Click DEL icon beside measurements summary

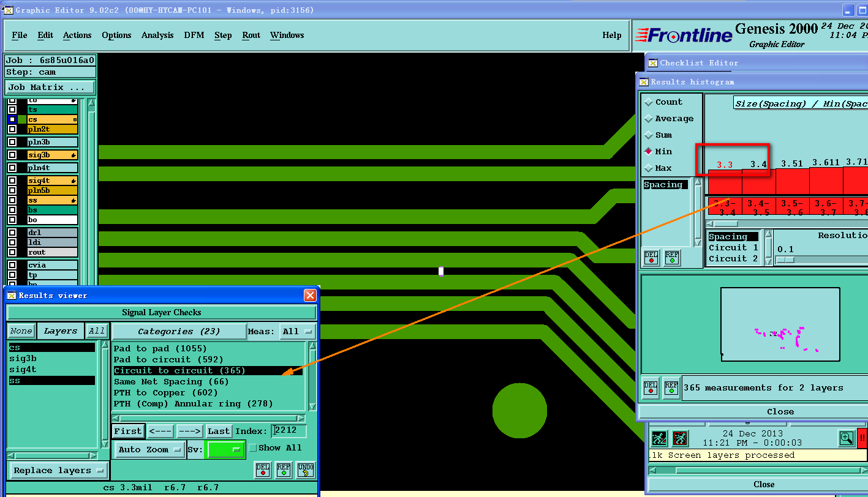click(651, 388)
